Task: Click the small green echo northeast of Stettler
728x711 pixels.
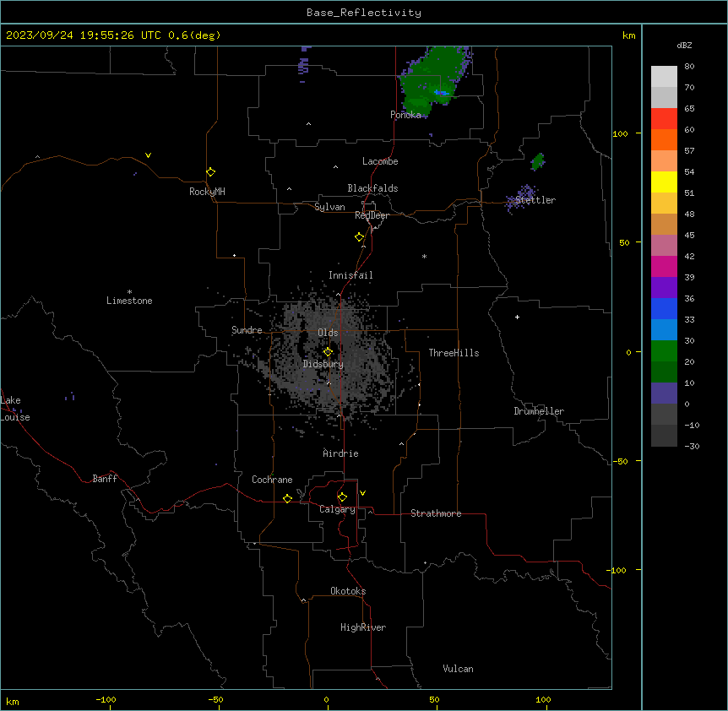Action: pyautogui.click(x=538, y=161)
